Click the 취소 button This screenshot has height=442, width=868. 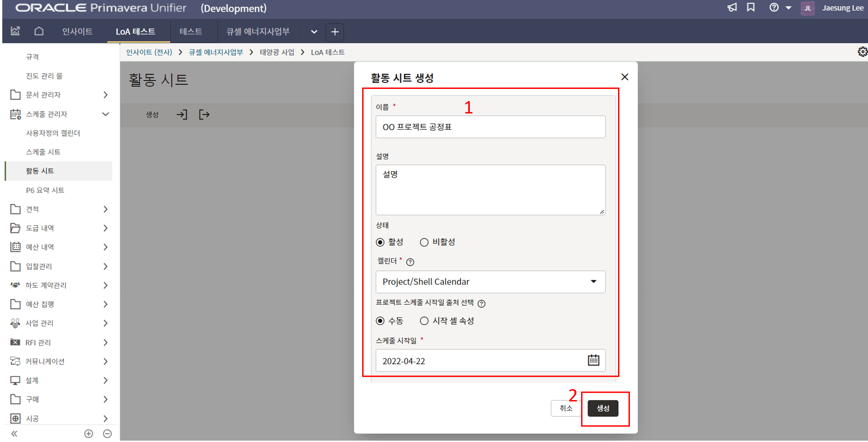click(x=566, y=408)
